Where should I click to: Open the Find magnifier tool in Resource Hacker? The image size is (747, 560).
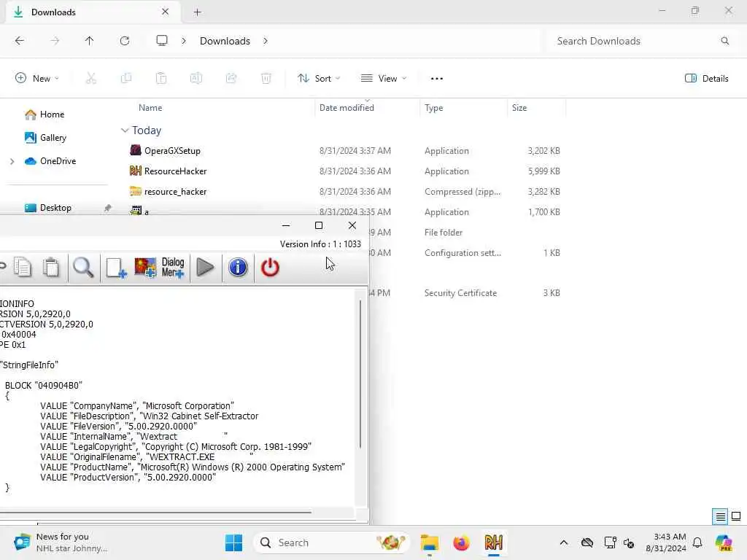tap(83, 267)
